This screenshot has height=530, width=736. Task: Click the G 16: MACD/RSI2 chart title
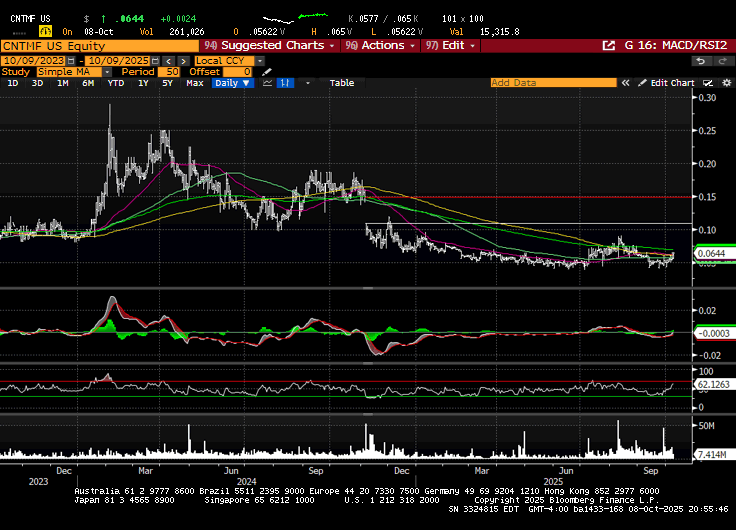coord(676,46)
